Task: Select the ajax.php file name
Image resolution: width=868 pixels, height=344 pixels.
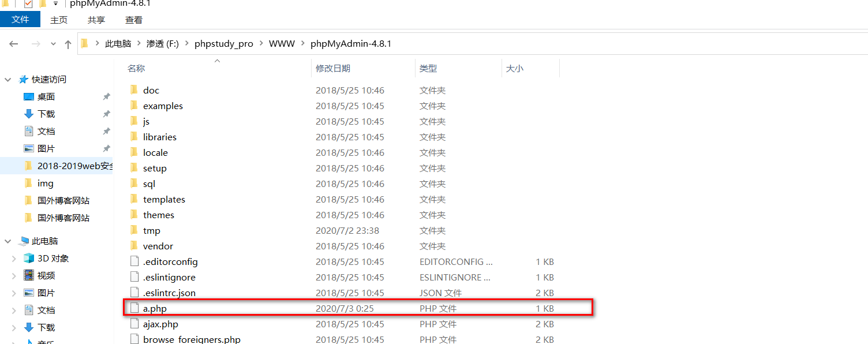Action: (160, 324)
